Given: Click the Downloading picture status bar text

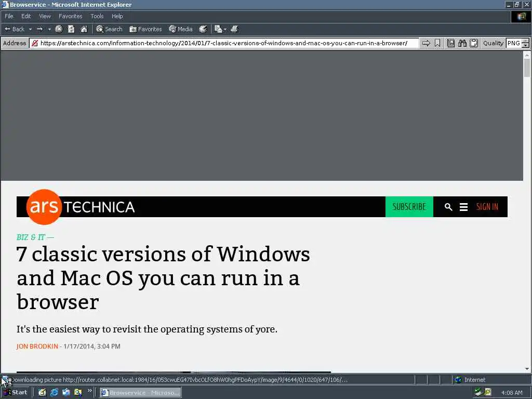Looking at the screenshot, I should [x=179, y=380].
